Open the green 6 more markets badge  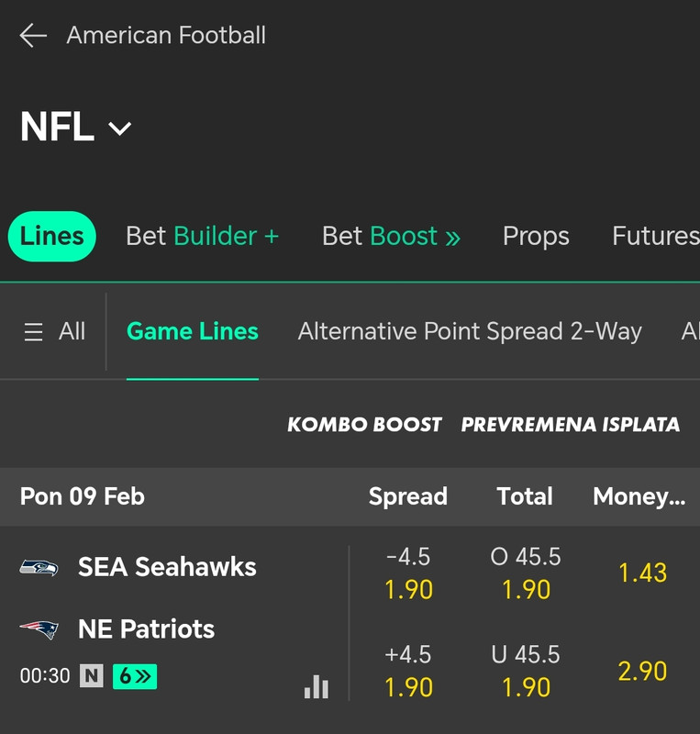(135, 676)
